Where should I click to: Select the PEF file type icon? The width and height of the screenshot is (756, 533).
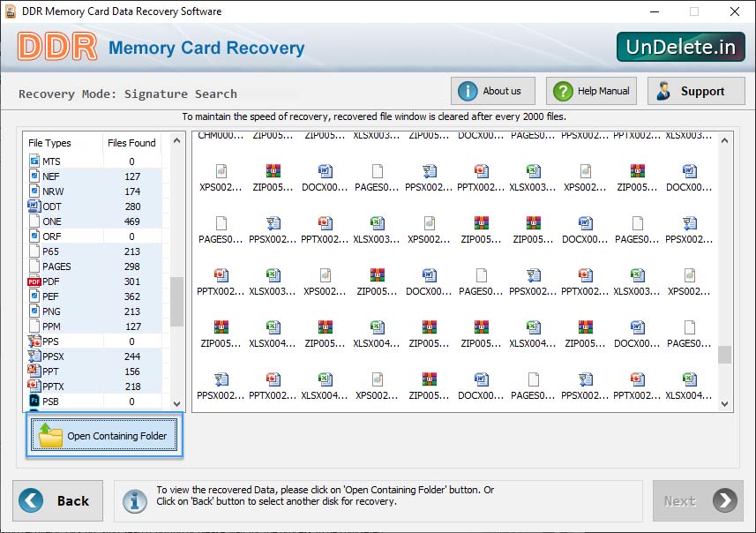(x=34, y=296)
